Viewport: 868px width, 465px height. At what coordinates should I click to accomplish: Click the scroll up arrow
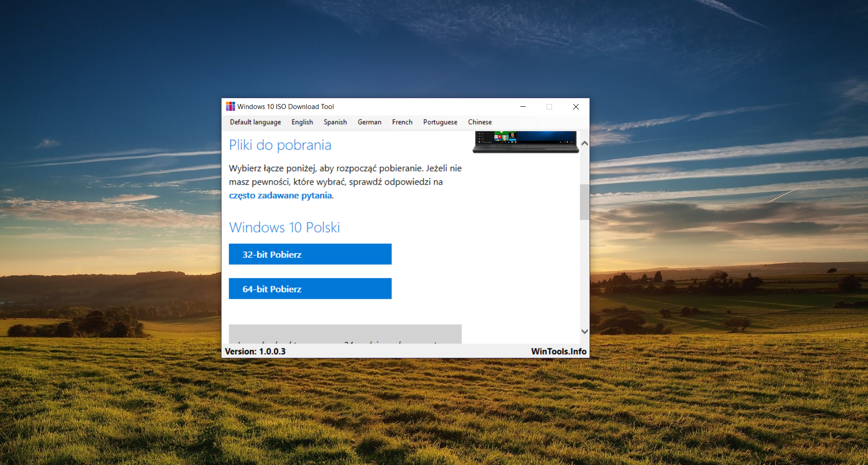(585, 143)
